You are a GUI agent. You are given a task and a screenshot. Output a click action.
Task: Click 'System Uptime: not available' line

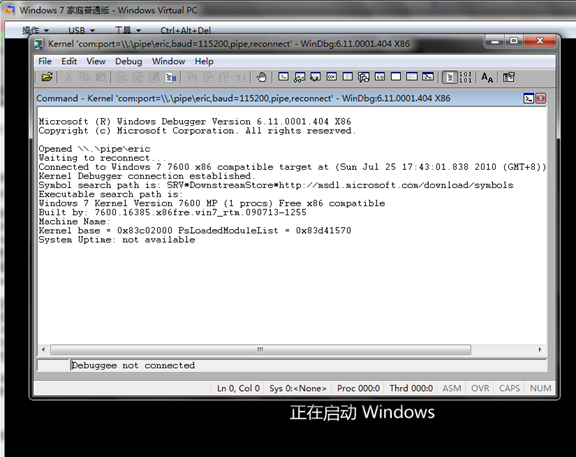tap(117, 240)
